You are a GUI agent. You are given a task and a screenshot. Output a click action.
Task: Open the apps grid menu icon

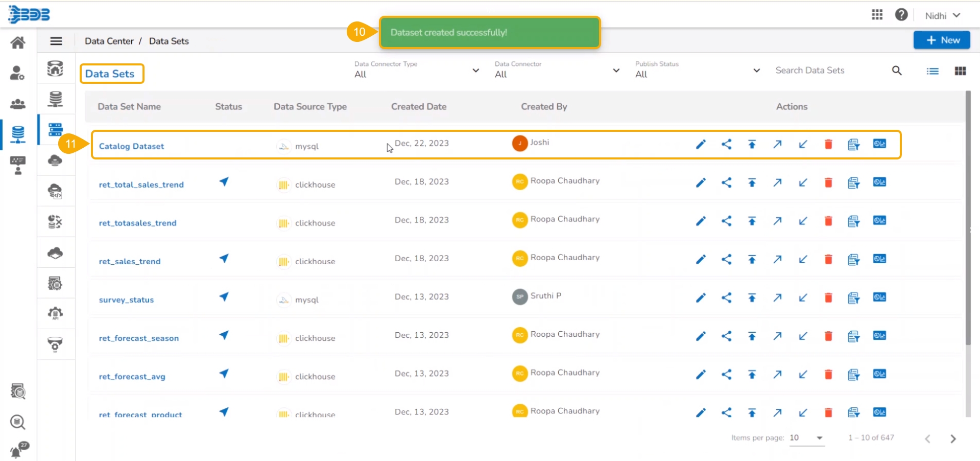click(x=877, y=15)
